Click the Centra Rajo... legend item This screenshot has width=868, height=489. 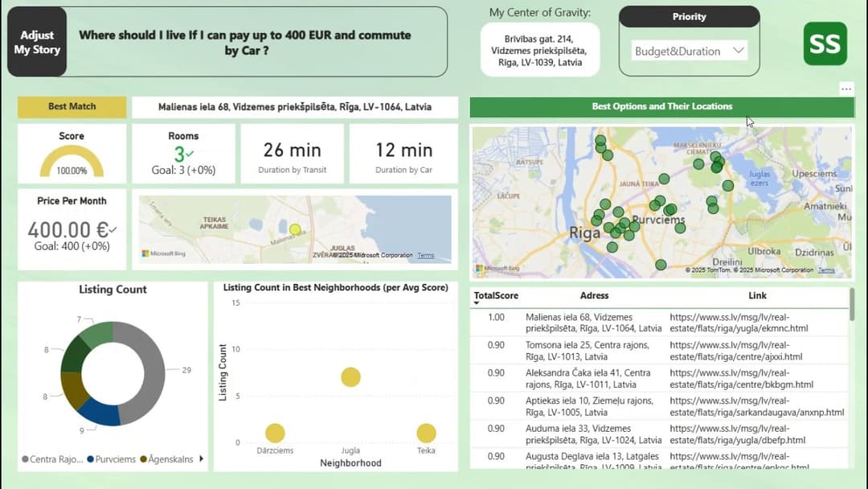coord(52,459)
